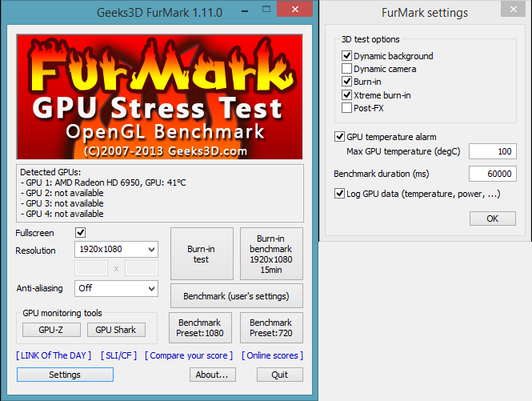Disable Xtreme burn-in option
Image resolution: width=532 pixels, height=401 pixels.
coord(346,94)
